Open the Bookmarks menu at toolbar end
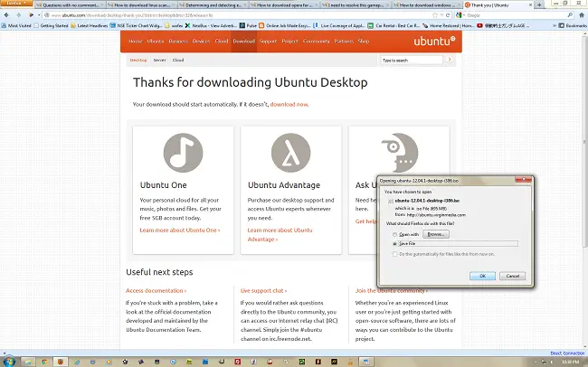Screen dimensions: 588x367 (573, 25)
